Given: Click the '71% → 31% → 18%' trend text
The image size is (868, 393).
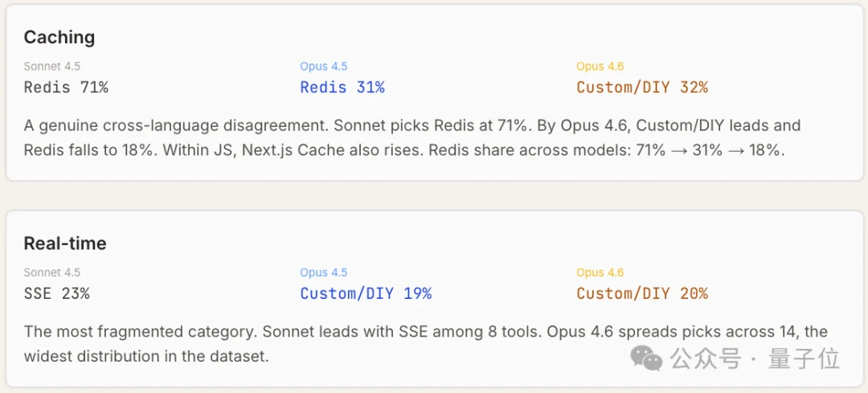Looking at the screenshot, I should point(722,150).
